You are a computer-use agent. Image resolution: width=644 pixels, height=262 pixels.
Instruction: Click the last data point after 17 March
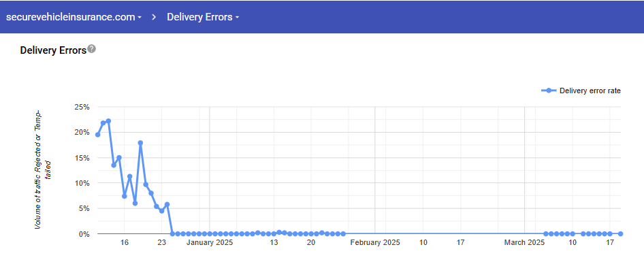coord(621,233)
